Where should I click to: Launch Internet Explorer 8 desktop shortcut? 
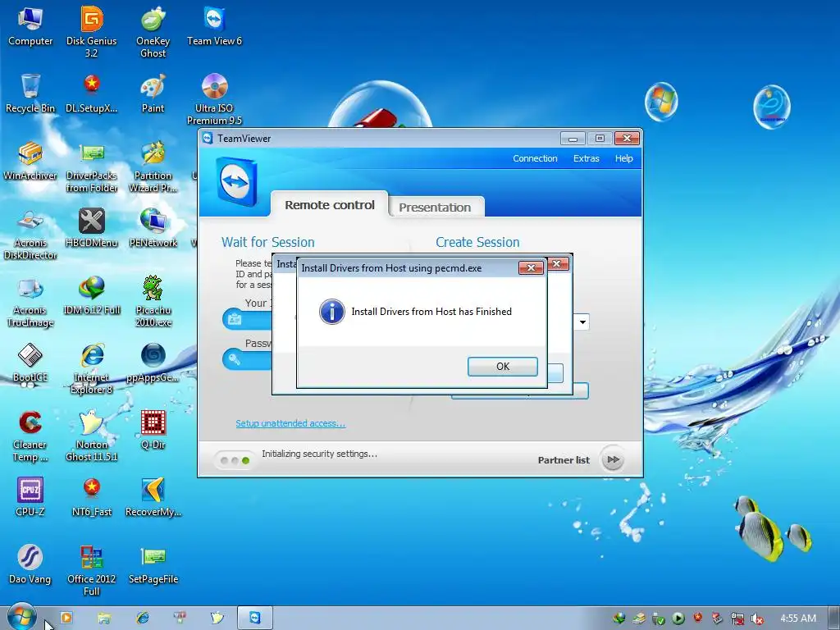pyautogui.click(x=92, y=368)
